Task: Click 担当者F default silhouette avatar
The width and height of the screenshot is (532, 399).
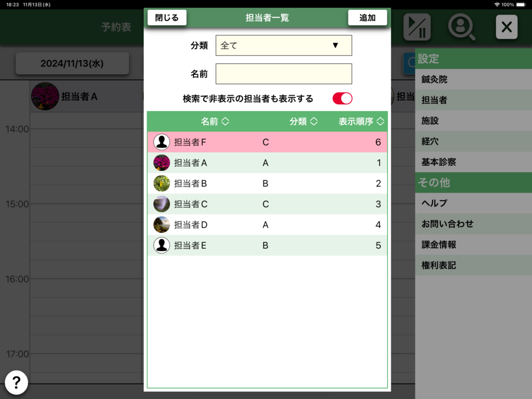Action: (x=162, y=142)
